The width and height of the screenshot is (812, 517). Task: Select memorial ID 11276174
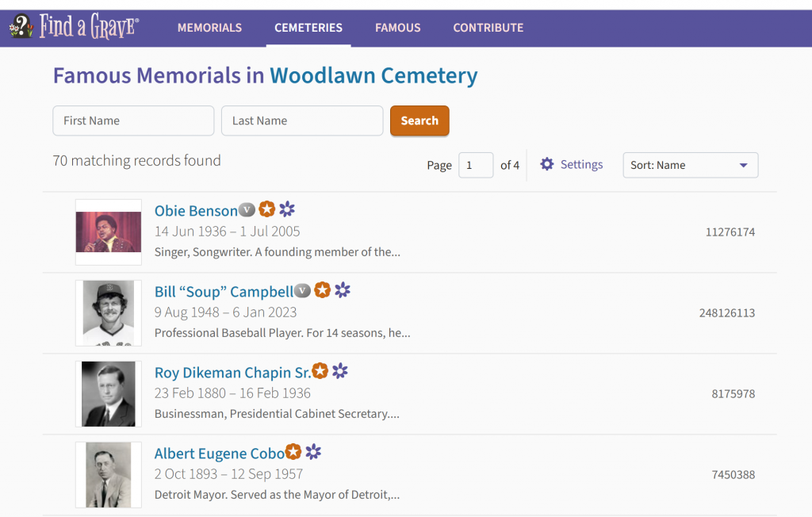point(730,232)
